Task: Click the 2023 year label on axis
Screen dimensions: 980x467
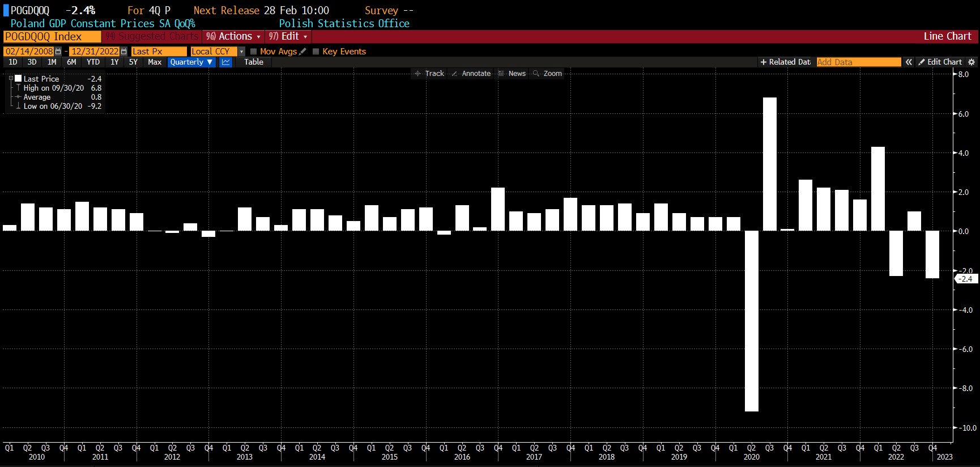Action: pyautogui.click(x=945, y=457)
